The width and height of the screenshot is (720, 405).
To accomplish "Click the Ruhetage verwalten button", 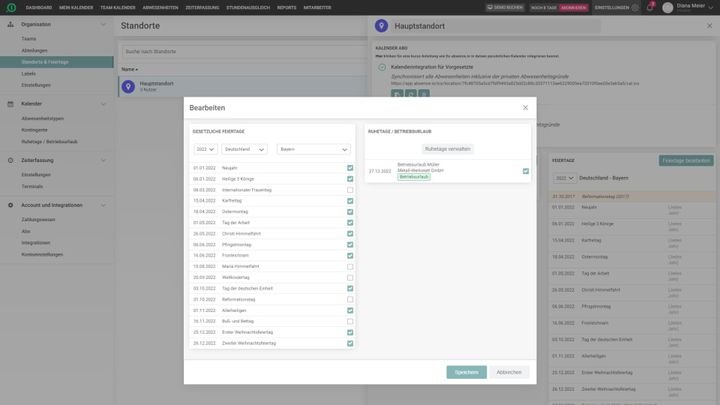I will (x=447, y=148).
